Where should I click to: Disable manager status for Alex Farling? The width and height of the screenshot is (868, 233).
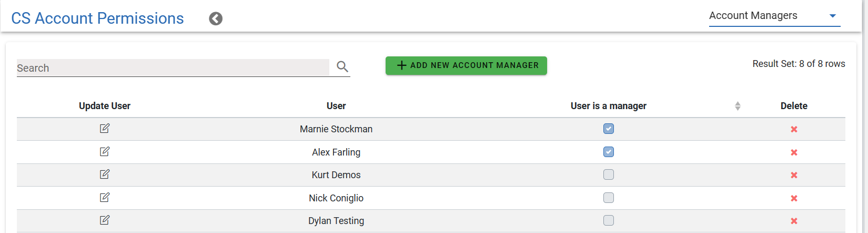coord(609,152)
